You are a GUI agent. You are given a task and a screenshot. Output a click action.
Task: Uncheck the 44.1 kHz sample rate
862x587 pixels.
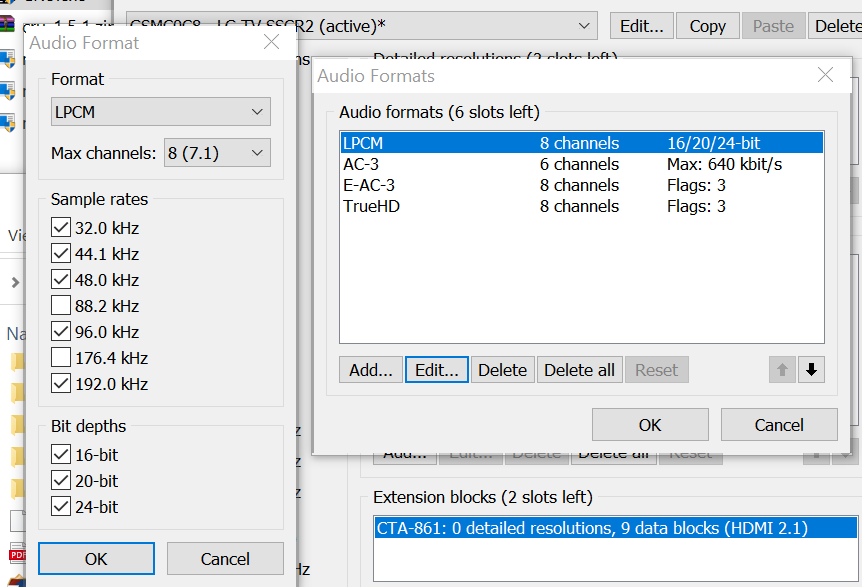[x=61, y=254]
